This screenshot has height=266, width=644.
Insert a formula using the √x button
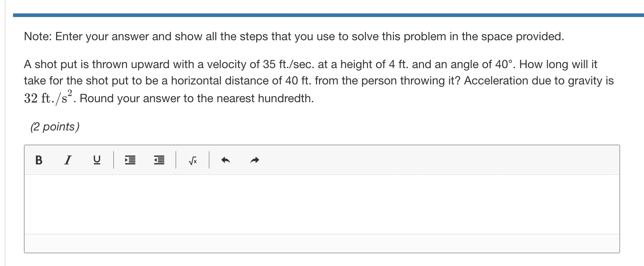pyautogui.click(x=192, y=160)
